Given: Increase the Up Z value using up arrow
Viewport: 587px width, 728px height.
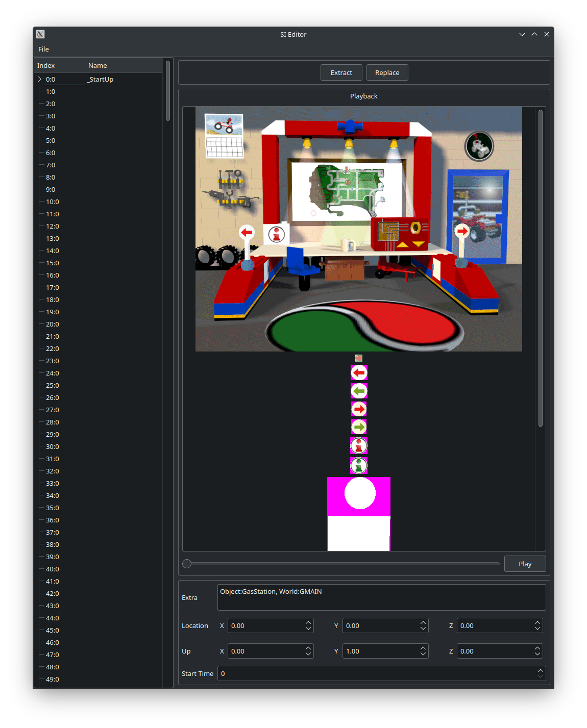Looking at the screenshot, I should pos(537,648).
